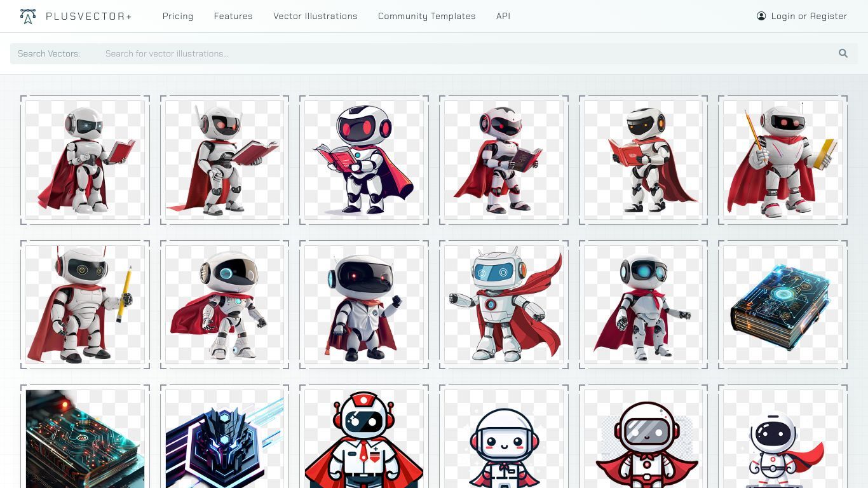Open robot with blue goggles and red scarf
This screenshot has height=488, width=868.
tap(643, 304)
